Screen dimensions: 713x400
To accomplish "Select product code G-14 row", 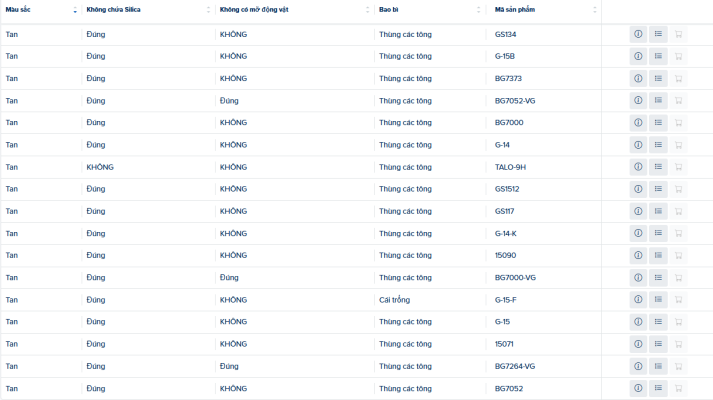I will click(356, 145).
